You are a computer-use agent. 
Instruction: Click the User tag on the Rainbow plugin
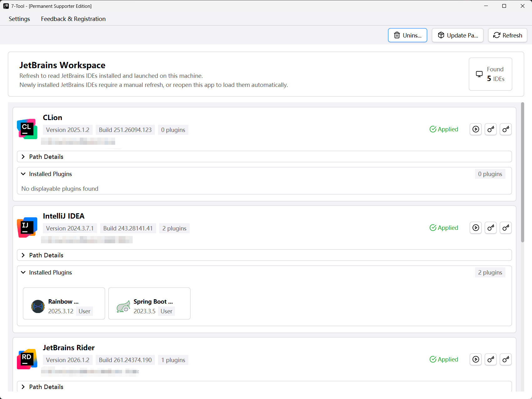[84, 311]
